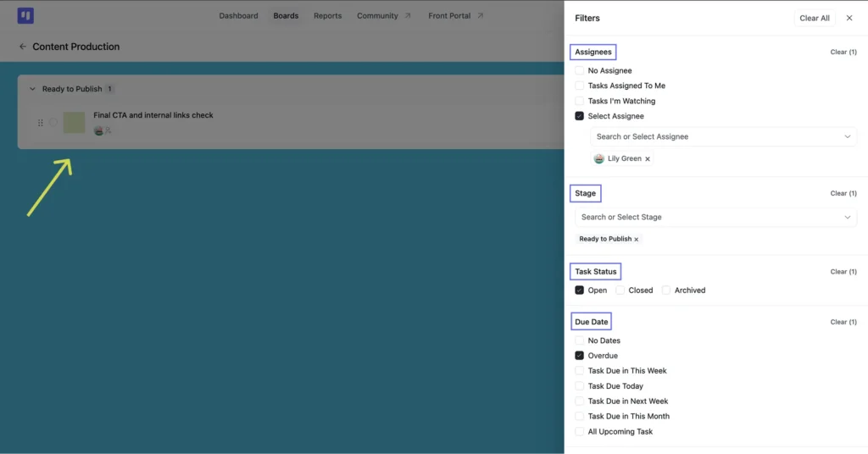Open Front Portal external link arrow icon
This screenshot has width=868, height=454.
click(481, 15)
